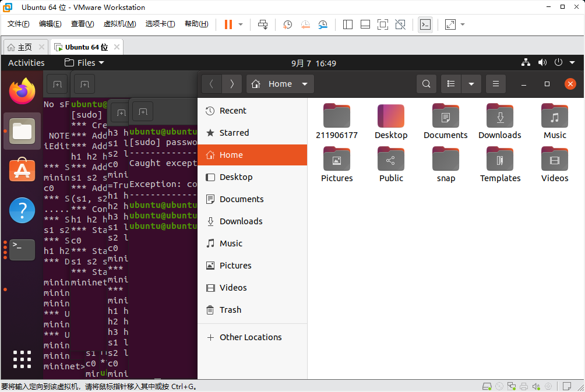This screenshot has height=392, width=585.
Task: Select Music in the sidebar
Action: pos(252,243)
